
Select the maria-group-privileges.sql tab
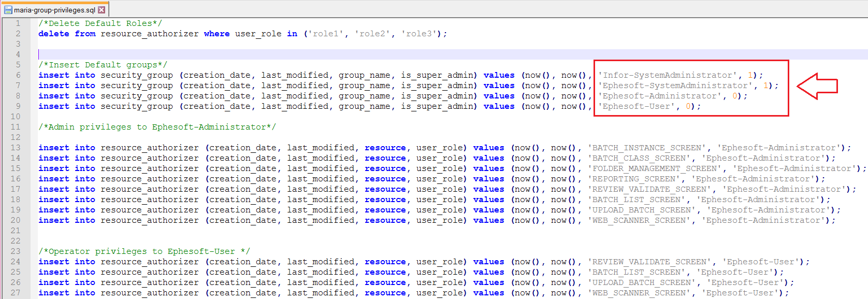(x=54, y=10)
